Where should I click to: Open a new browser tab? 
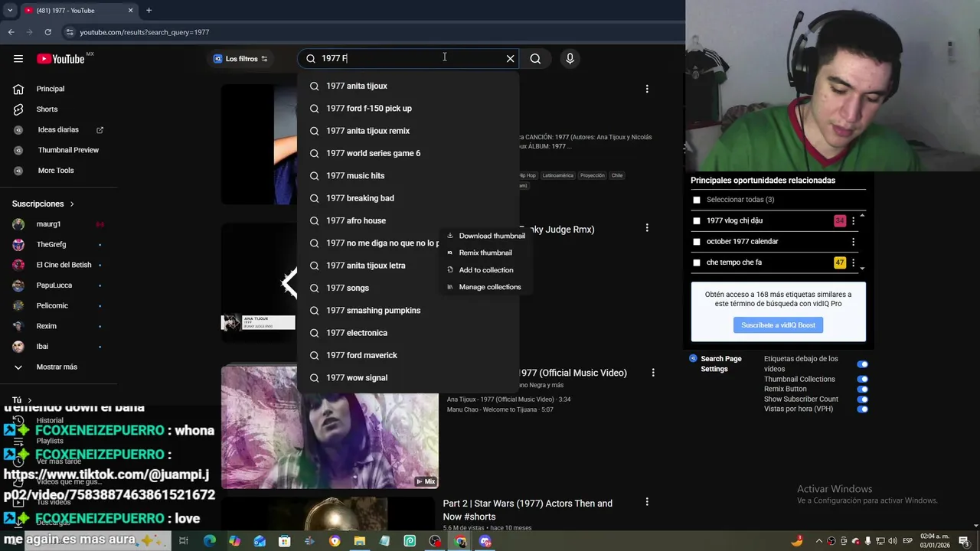(x=149, y=10)
